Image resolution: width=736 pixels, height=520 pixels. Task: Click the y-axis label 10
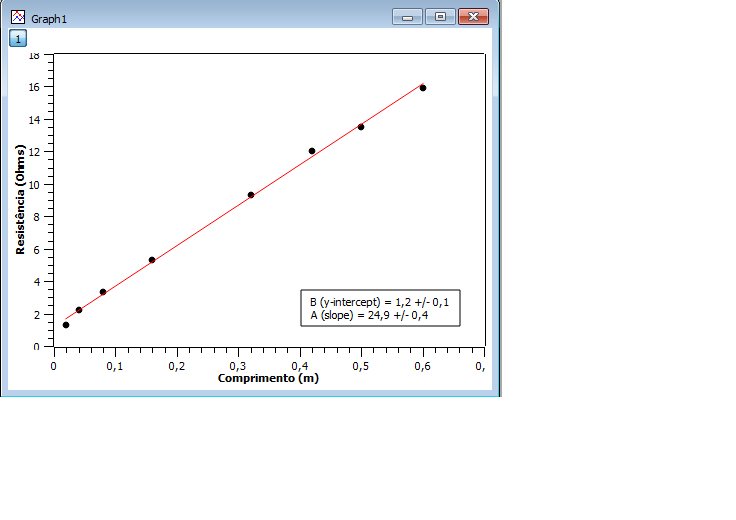click(x=34, y=184)
